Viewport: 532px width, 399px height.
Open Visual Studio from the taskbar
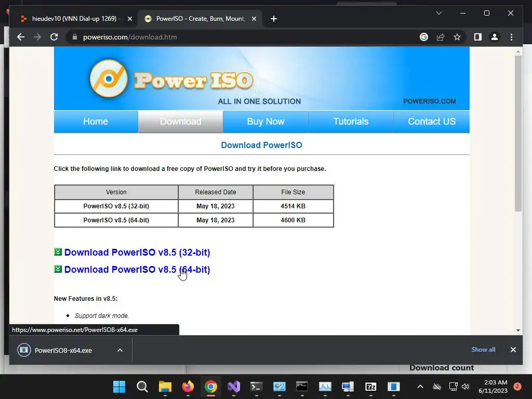(233, 387)
